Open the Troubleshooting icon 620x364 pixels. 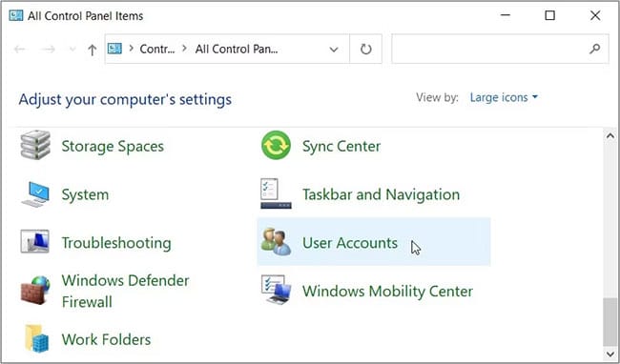[35, 241]
